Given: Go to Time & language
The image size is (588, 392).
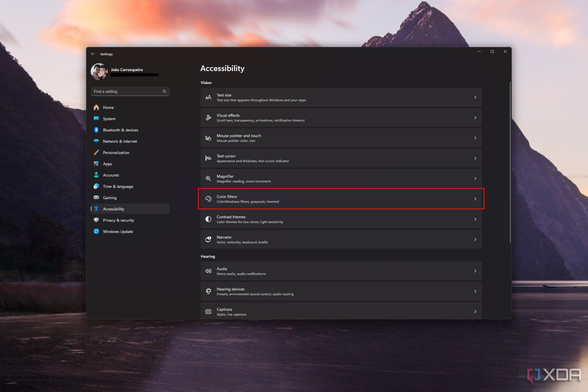Looking at the screenshot, I should [x=130, y=186].
